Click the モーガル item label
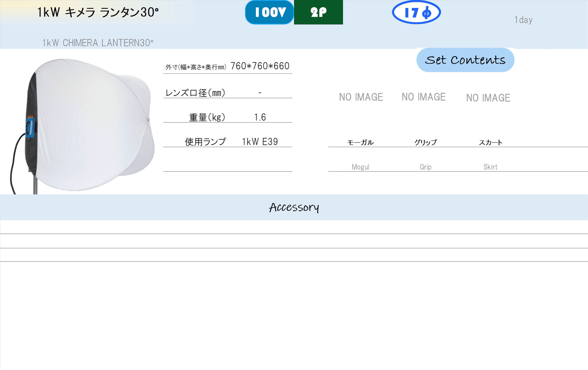Viewport: 588px width, 370px height. point(360,142)
